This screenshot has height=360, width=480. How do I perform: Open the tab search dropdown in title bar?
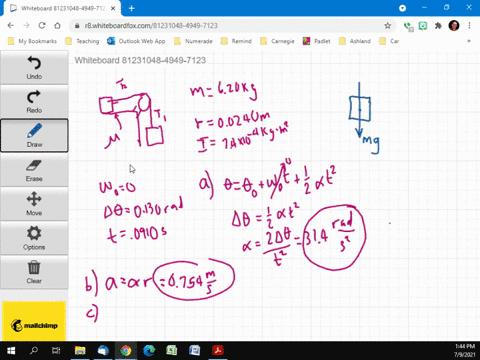click(x=402, y=8)
